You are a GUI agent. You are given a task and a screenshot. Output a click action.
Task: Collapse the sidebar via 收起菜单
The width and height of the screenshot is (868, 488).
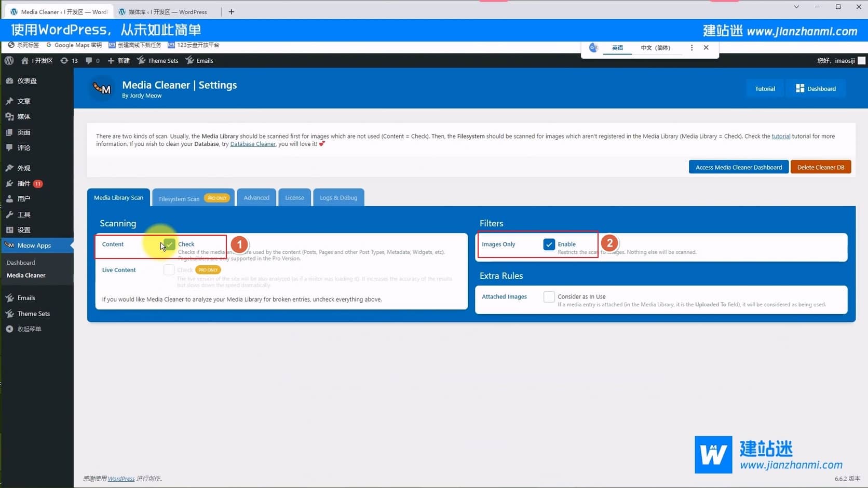tap(29, 329)
